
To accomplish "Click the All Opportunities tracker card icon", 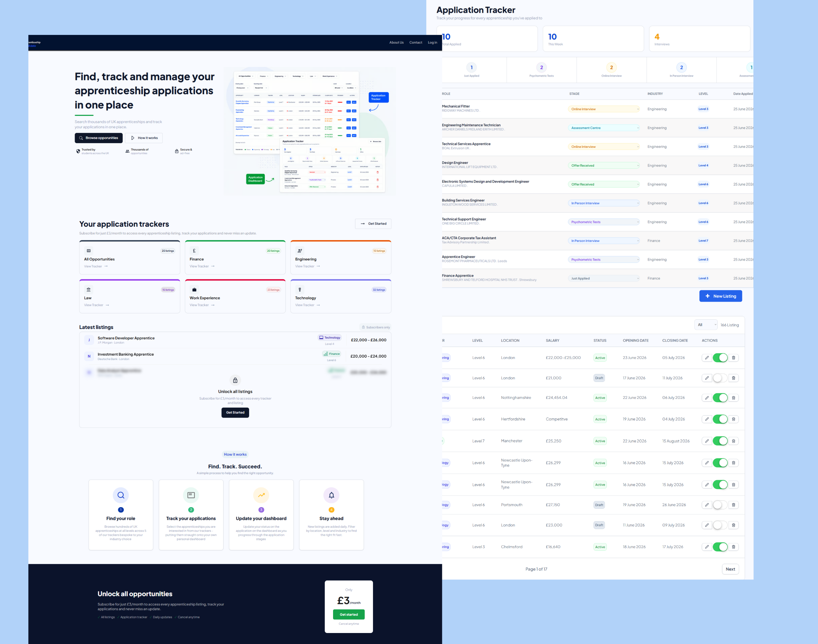I will 89,251.
